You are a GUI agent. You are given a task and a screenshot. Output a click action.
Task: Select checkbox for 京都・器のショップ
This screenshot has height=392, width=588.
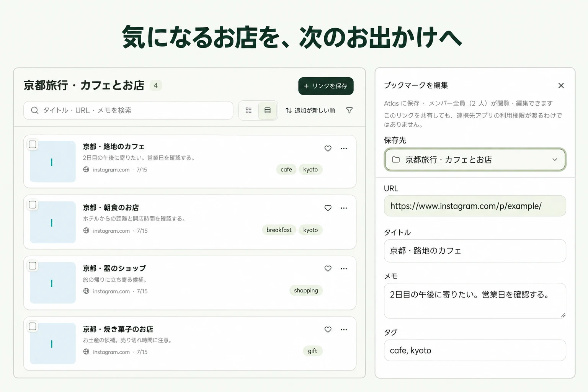(x=33, y=266)
